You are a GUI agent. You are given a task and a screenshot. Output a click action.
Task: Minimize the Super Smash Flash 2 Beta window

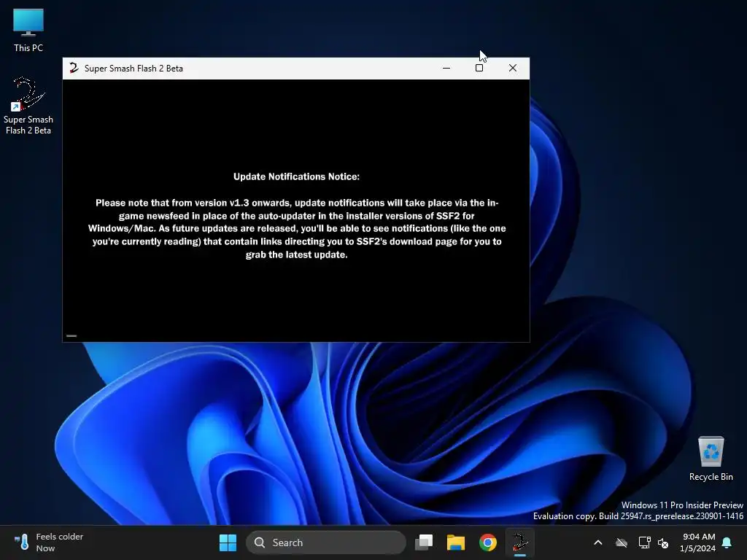pyautogui.click(x=446, y=68)
